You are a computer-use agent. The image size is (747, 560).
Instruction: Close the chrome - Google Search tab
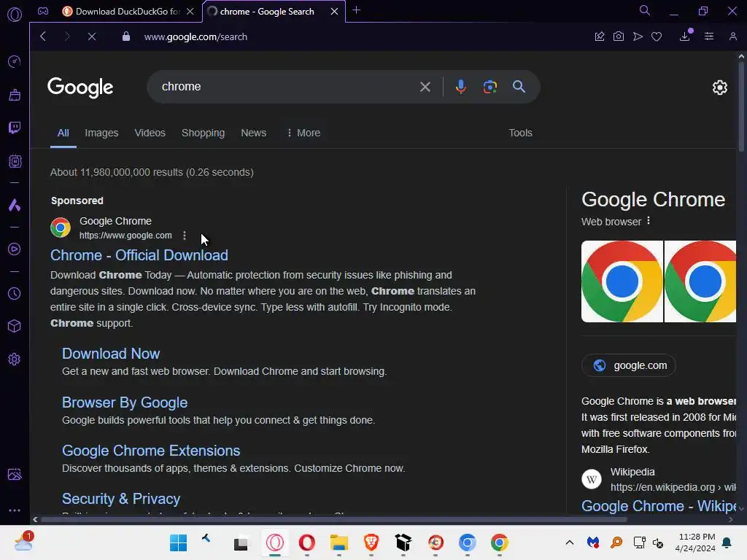pos(334,12)
